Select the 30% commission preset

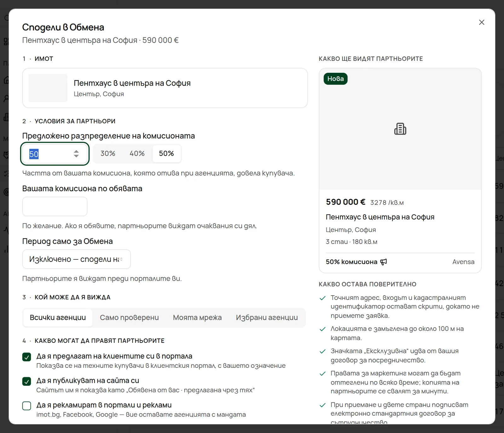[108, 153]
